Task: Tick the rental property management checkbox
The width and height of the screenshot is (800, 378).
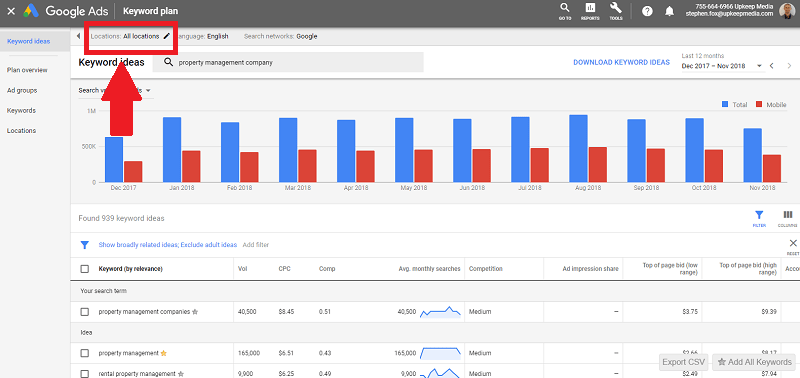Action: 85,374
